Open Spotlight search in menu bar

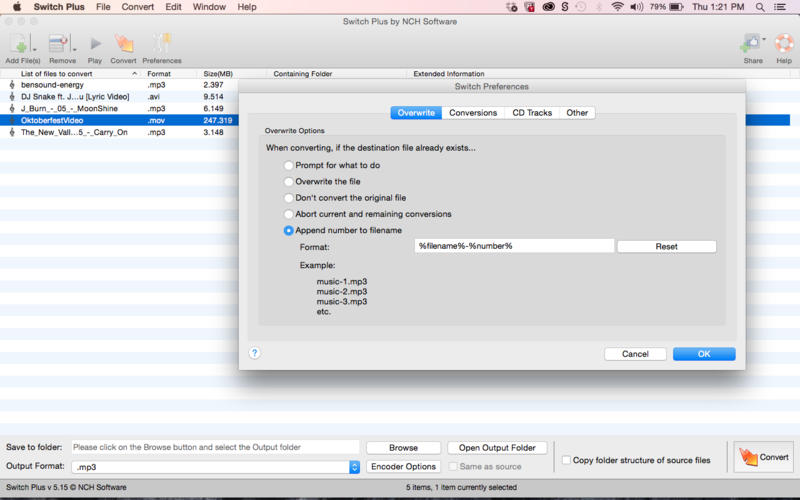760,7
